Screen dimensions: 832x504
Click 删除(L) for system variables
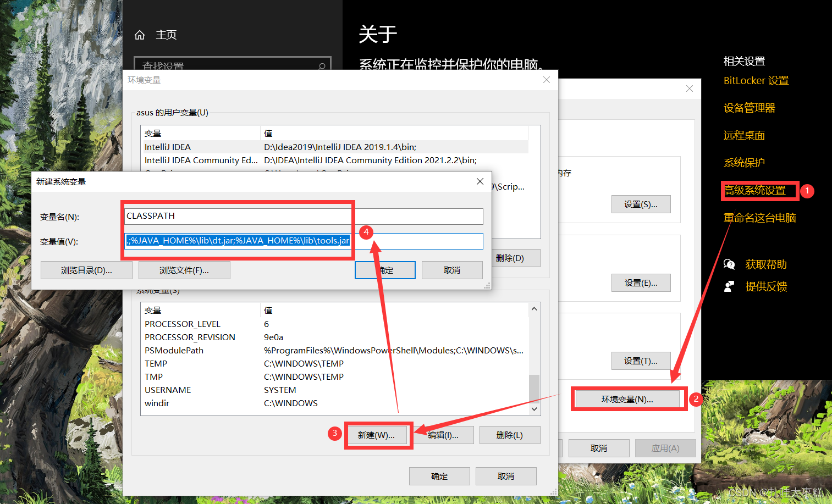coord(510,435)
